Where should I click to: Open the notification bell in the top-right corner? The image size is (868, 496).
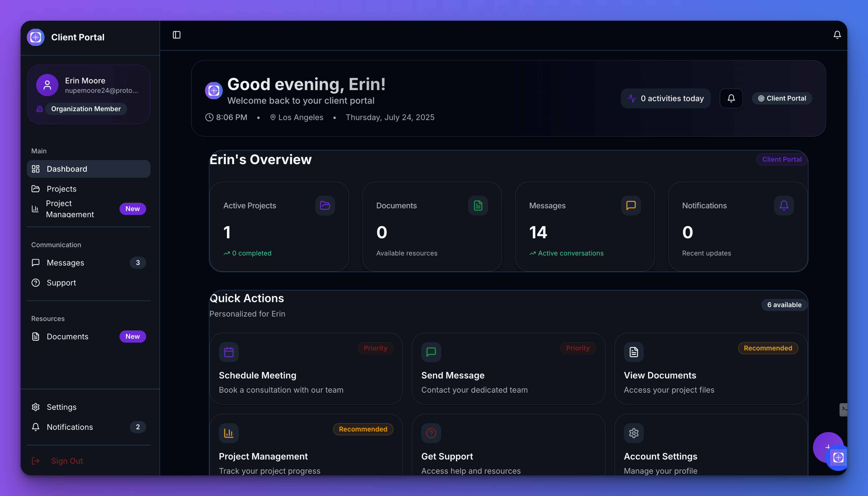point(838,34)
